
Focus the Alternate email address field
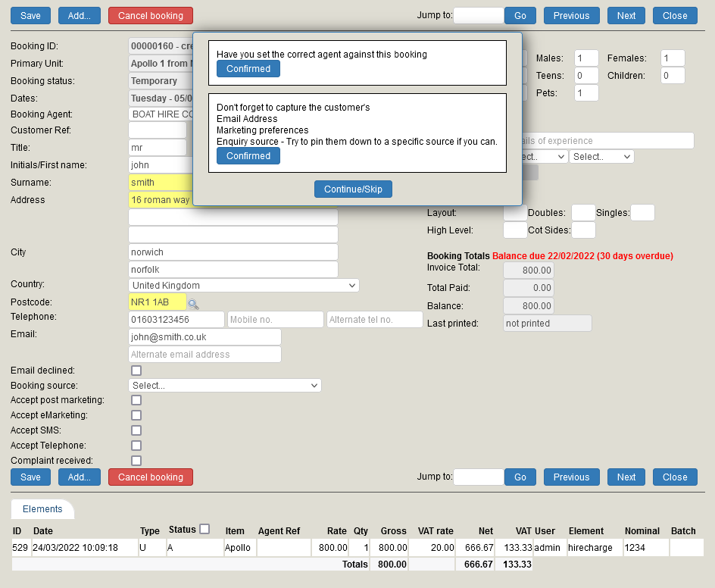(205, 355)
